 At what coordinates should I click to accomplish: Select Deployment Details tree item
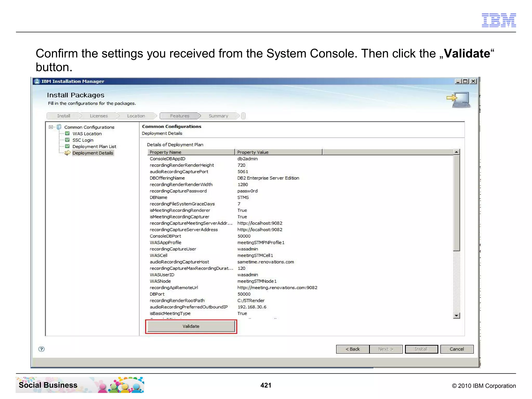pos(93,153)
